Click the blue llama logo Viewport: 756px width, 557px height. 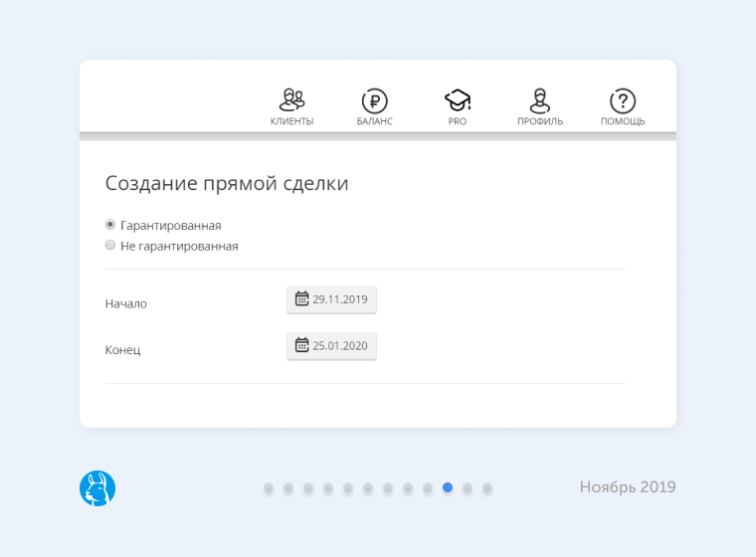click(97, 488)
